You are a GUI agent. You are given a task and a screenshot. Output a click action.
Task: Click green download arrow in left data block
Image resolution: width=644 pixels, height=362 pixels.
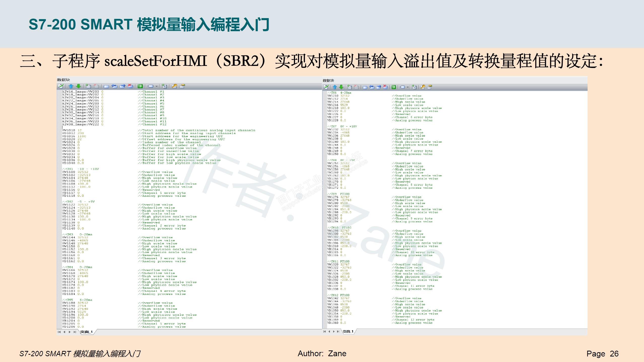[79, 86]
